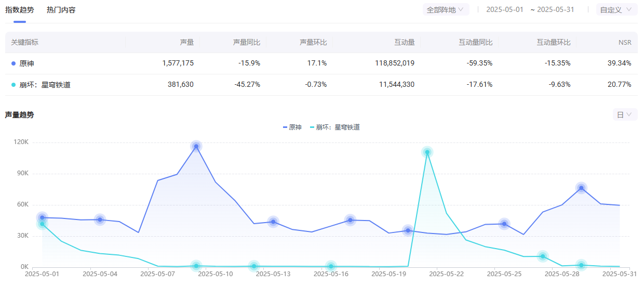
Task: Click the 原神 marker on 2025-05-01
Action: click(42, 217)
